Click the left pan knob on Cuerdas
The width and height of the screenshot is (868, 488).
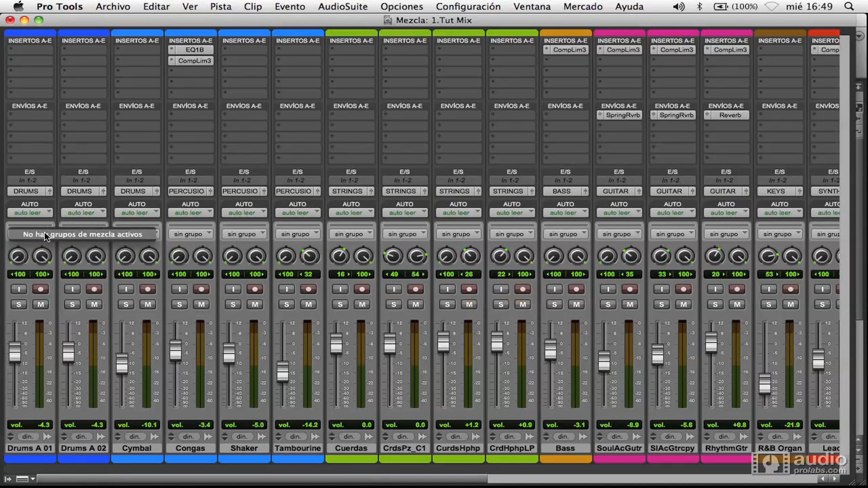[339, 257]
